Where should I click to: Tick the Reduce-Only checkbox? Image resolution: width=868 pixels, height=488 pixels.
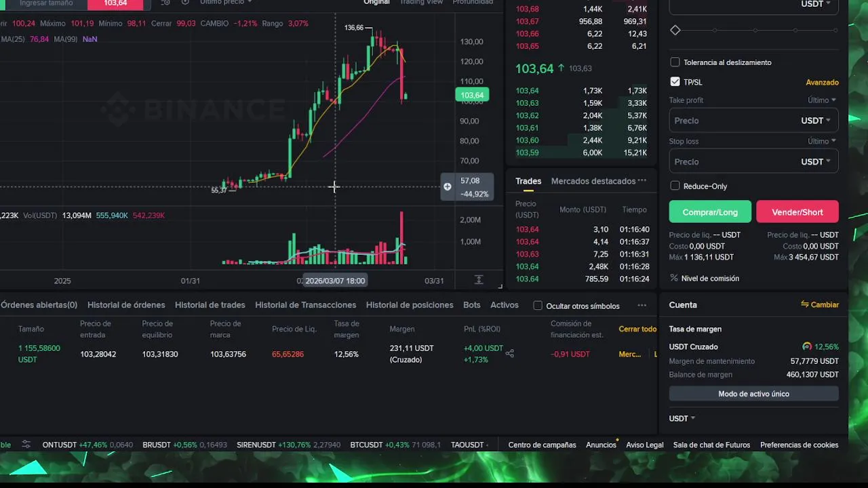click(x=675, y=186)
